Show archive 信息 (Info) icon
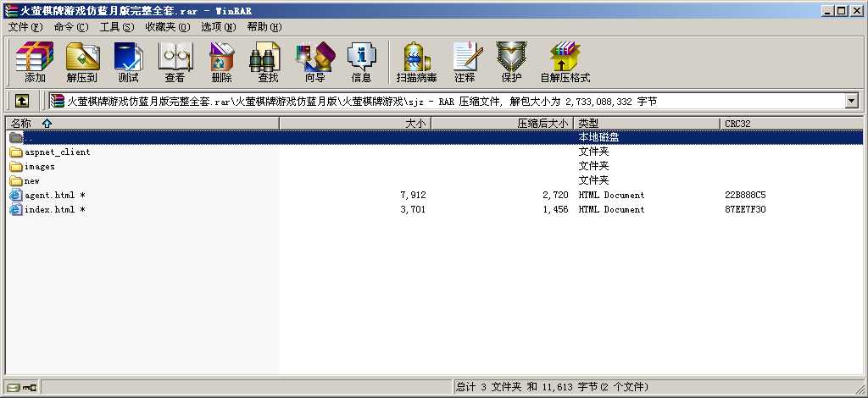The height and width of the screenshot is (398, 868). 361,61
